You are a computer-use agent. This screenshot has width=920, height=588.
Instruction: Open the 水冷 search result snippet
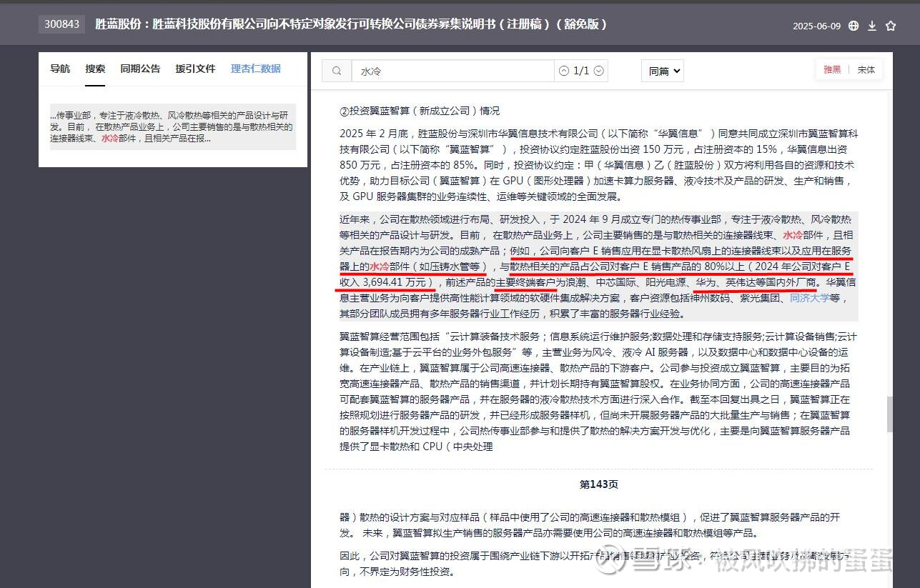click(172, 126)
